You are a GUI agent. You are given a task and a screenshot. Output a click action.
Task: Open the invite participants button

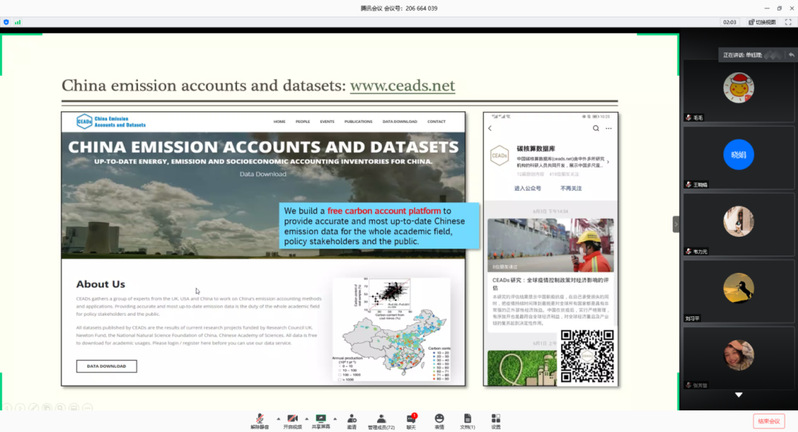(352, 421)
